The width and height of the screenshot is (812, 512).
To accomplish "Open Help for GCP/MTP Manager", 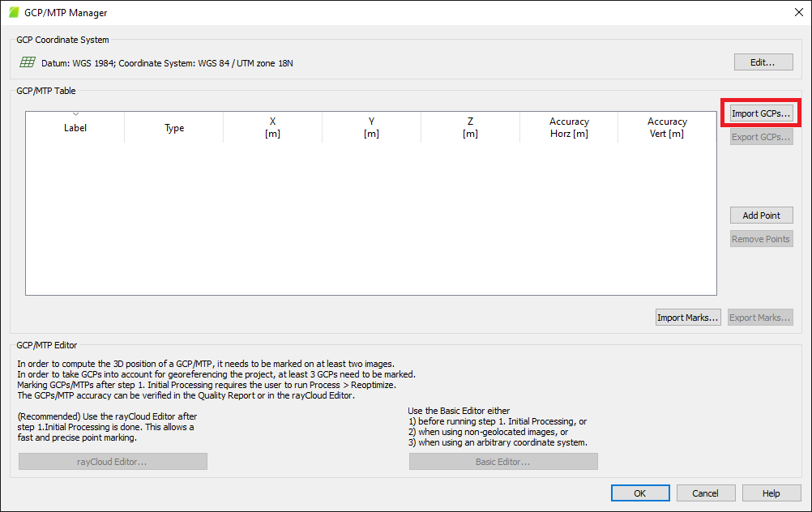I will (771, 493).
